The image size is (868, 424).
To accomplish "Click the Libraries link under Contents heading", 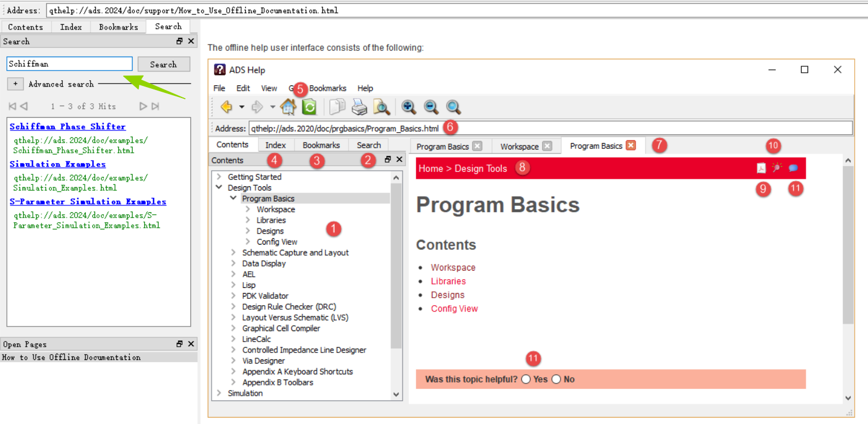I will point(448,281).
